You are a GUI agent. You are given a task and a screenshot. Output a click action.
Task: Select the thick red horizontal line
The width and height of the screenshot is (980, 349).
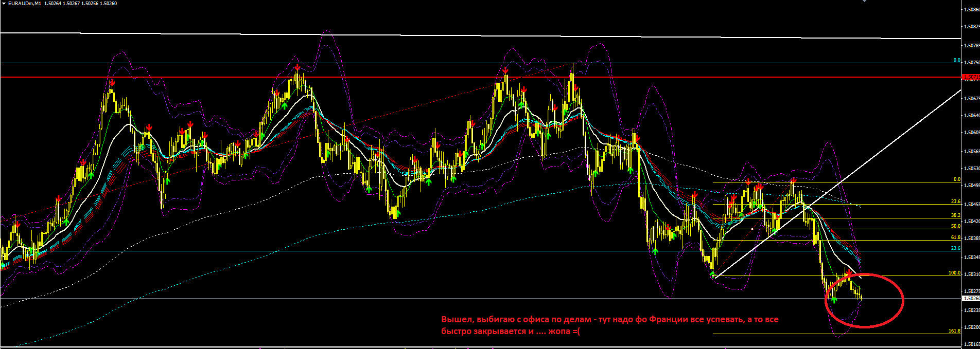pyautogui.click(x=480, y=78)
